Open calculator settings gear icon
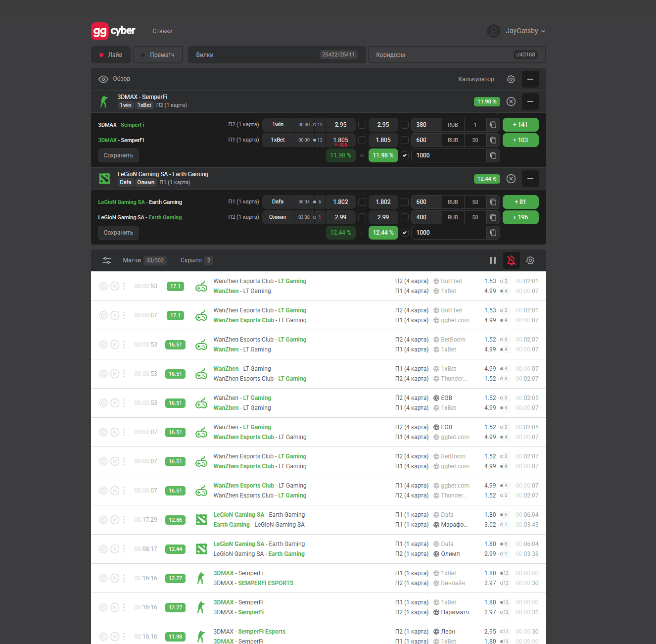Screen dimensions: 656x644 coord(511,79)
